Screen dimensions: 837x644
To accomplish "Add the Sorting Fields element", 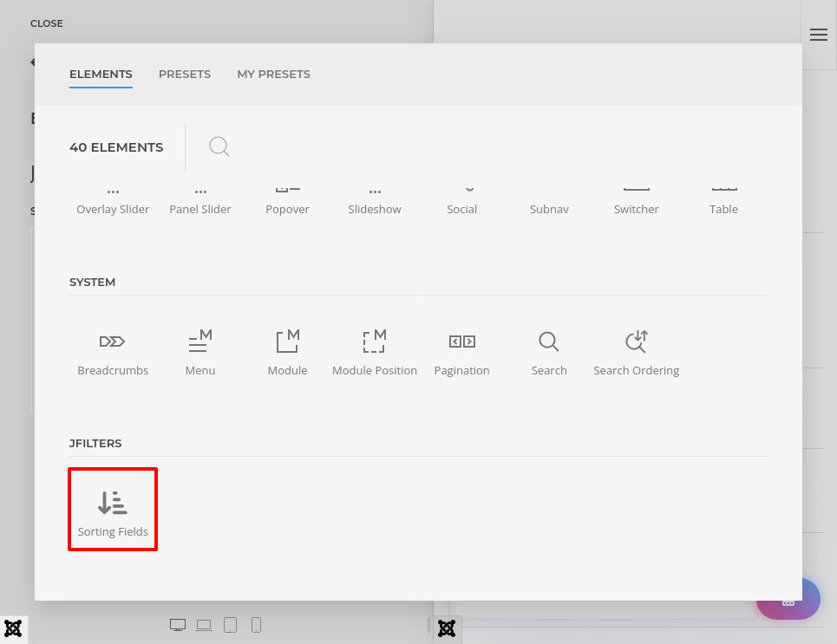I will click(113, 509).
